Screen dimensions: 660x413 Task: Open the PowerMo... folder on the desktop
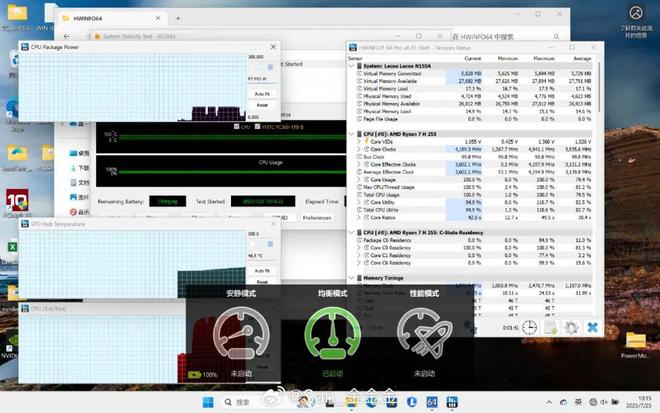pos(635,343)
